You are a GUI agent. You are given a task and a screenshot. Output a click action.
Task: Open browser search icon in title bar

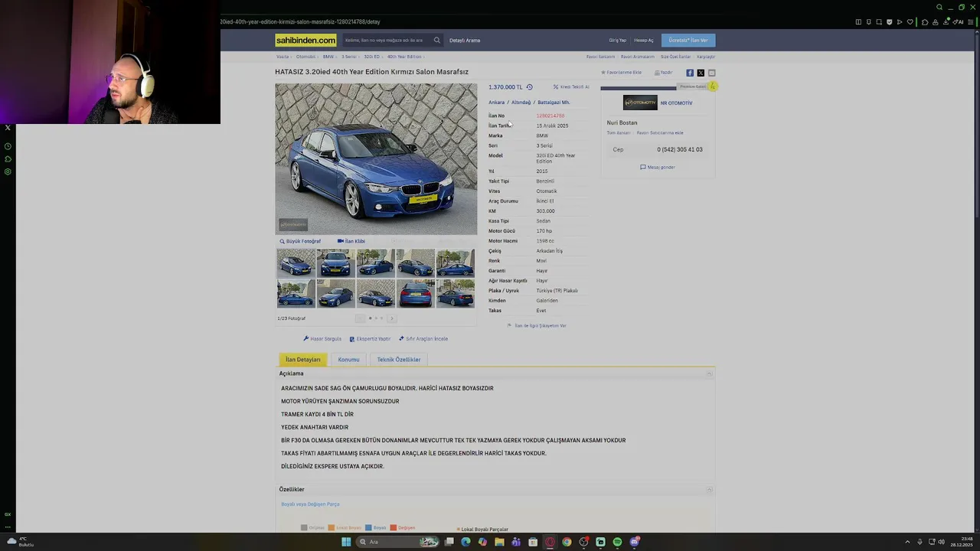939,7
